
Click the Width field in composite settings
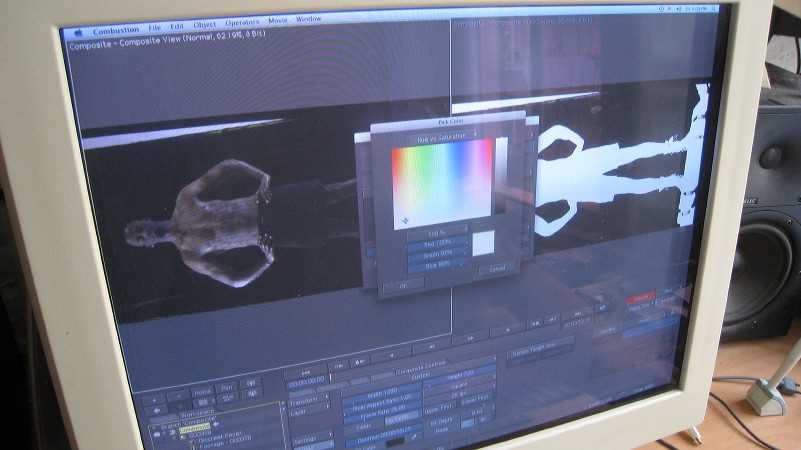(382, 390)
